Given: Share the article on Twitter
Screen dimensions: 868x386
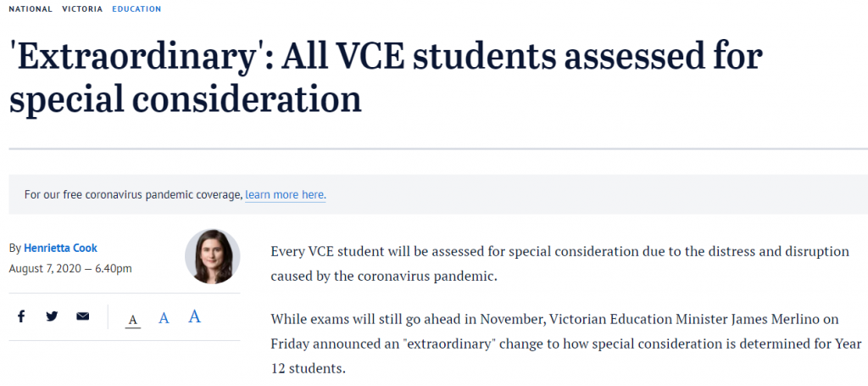Looking at the screenshot, I should [x=52, y=316].
